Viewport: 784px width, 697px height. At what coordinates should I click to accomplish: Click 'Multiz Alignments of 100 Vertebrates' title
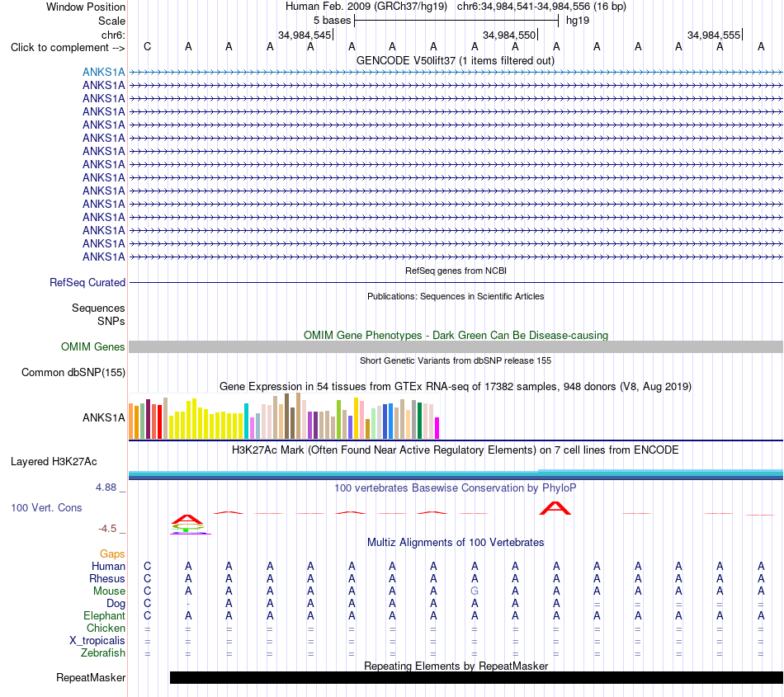[x=456, y=543]
